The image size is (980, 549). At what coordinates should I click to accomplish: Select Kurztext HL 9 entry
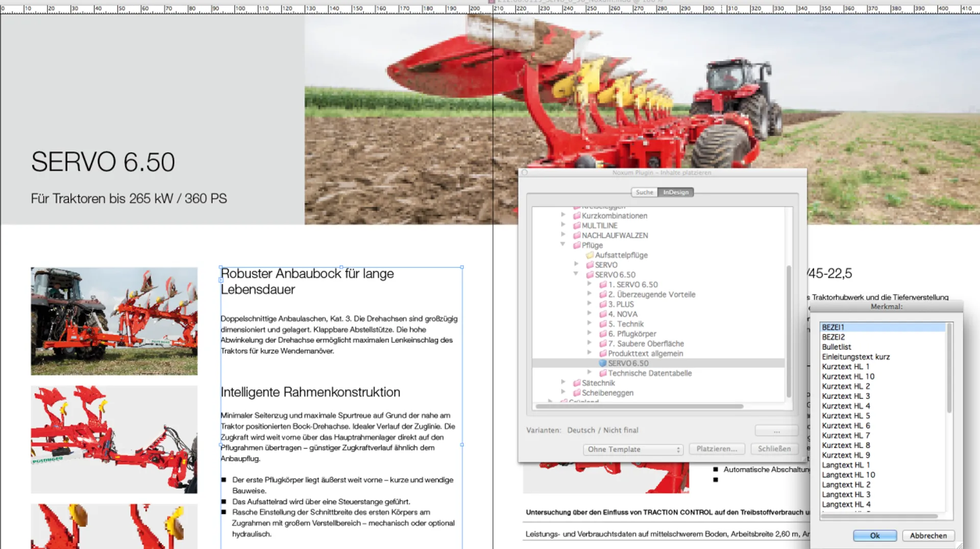pos(883,455)
